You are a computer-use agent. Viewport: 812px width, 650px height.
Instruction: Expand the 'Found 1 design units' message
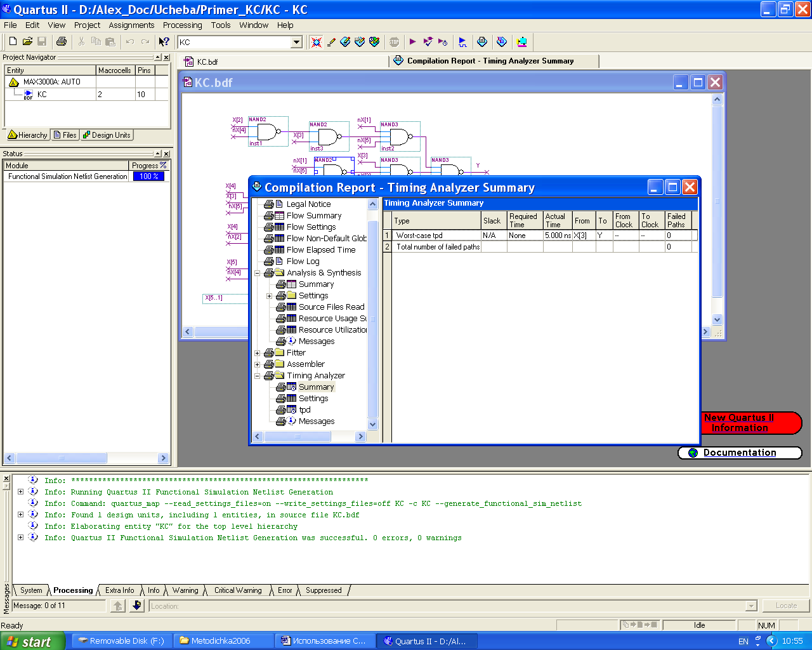pos(21,515)
